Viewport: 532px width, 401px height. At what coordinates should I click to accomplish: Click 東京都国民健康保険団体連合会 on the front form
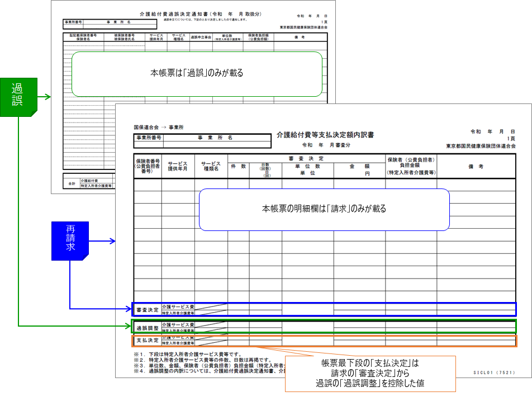click(481, 146)
